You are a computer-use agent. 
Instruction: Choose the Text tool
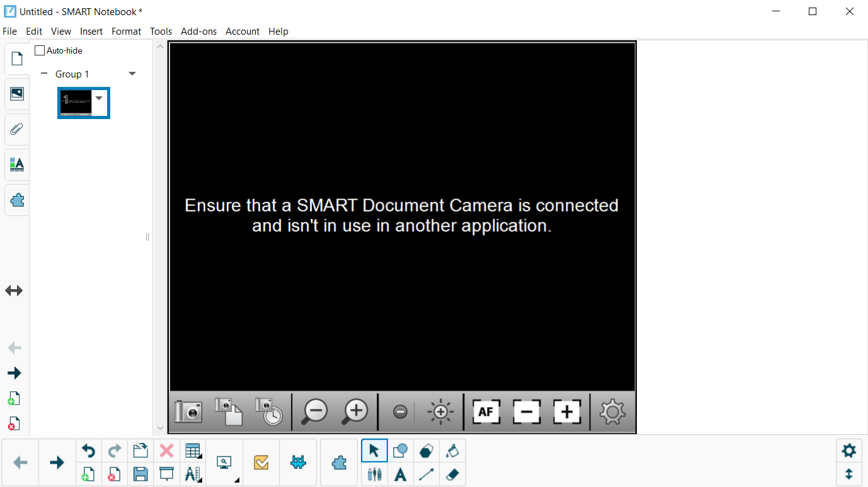(400, 474)
